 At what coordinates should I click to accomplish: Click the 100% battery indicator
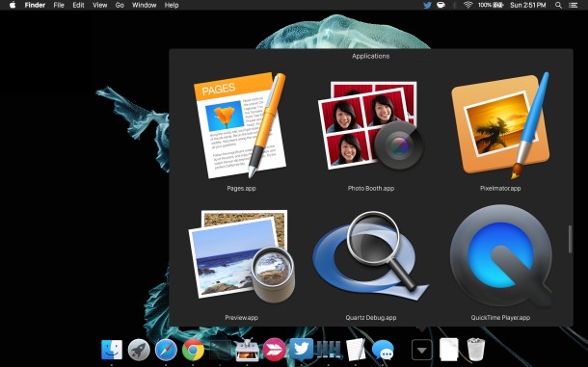(x=490, y=5)
